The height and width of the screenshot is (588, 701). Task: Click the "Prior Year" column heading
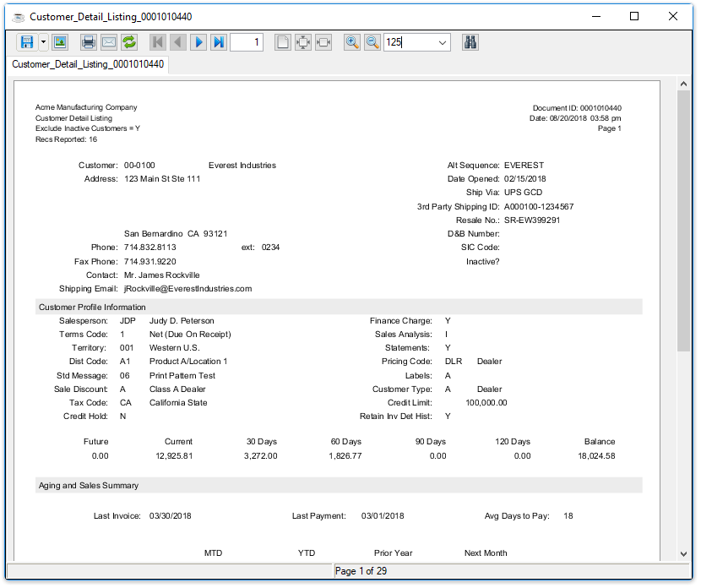pos(394,553)
